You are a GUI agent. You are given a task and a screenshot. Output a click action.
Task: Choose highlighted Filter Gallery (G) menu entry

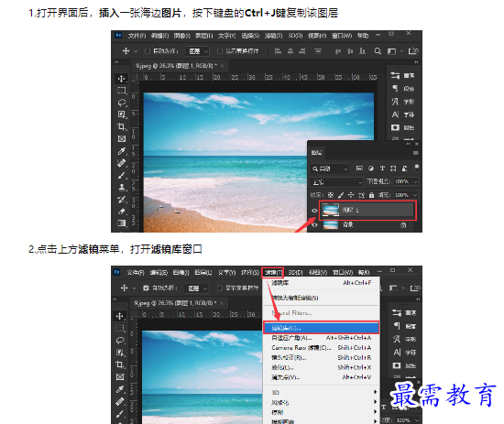pyautogui.click(x=322, y=328)
